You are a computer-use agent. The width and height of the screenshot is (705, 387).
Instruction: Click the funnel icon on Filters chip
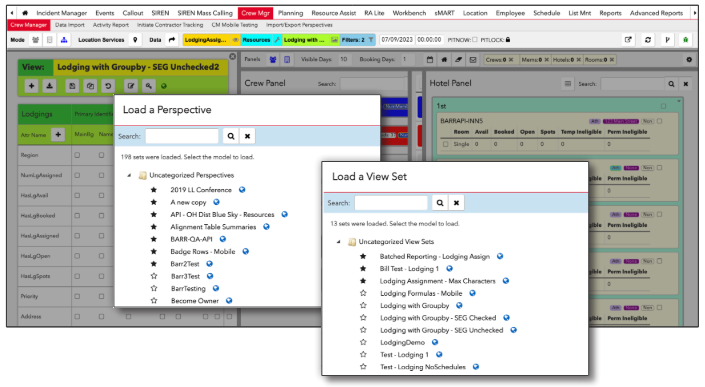[x=371, y=40]
